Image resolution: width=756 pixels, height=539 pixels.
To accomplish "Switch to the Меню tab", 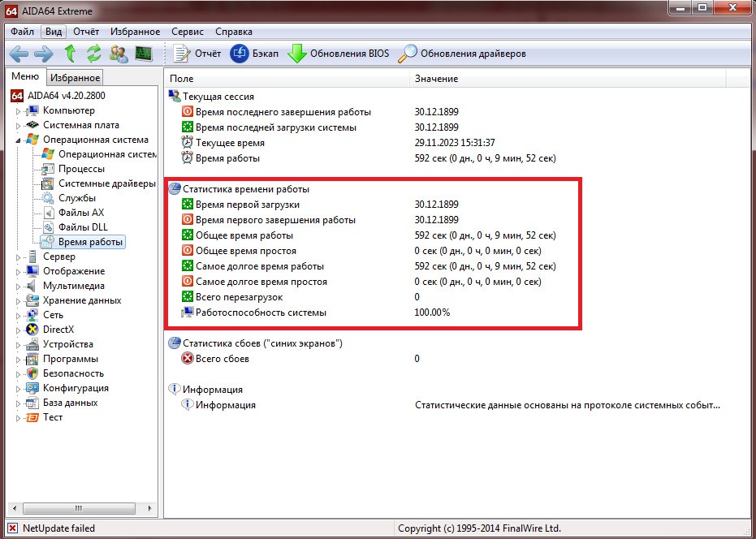I will click(x=25, y=76).
